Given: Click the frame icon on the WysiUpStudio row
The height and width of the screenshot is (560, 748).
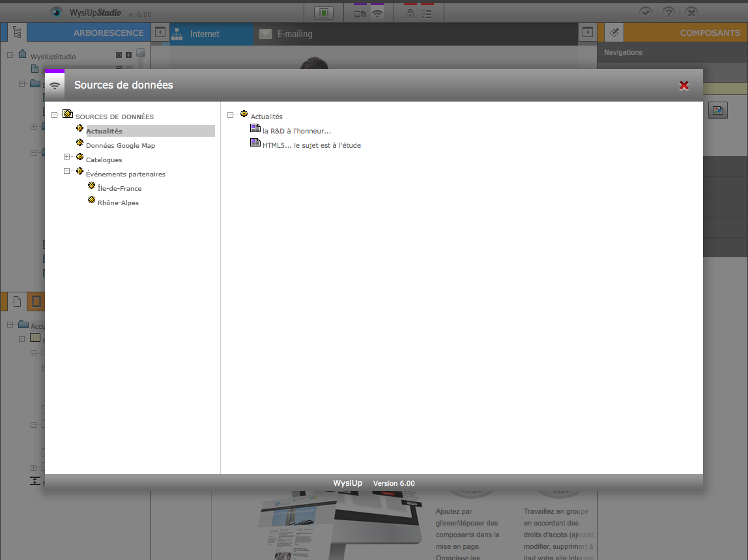Looking at the screenshot, I should 119,55.
